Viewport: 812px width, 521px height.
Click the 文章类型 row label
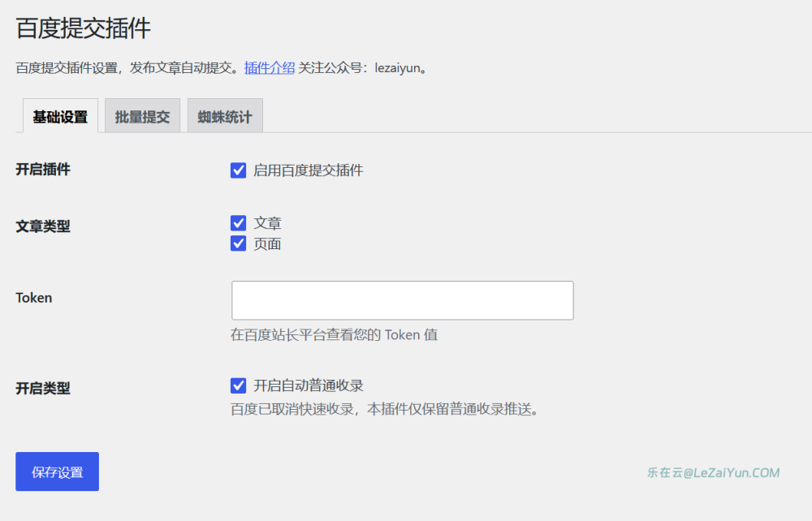[x=43, y=226]
